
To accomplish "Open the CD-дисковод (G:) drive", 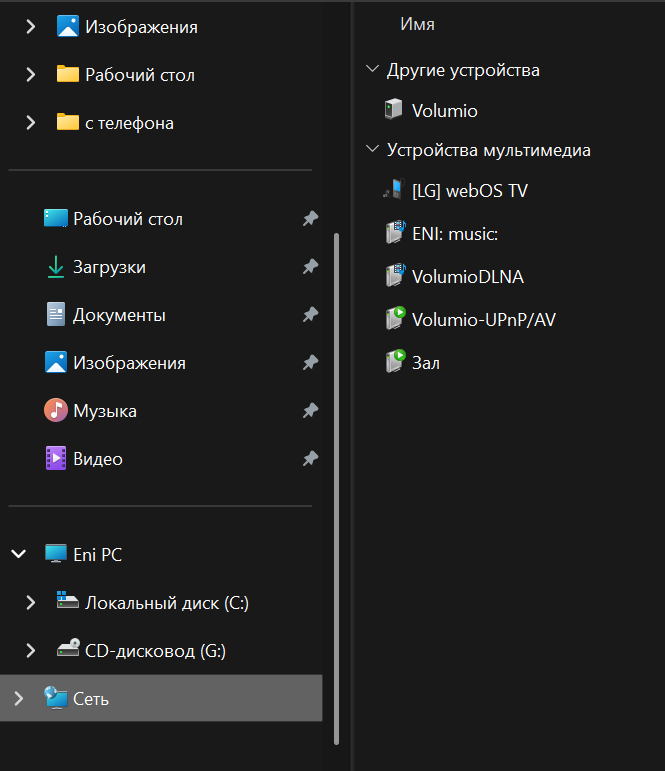I will coord(155,651).
